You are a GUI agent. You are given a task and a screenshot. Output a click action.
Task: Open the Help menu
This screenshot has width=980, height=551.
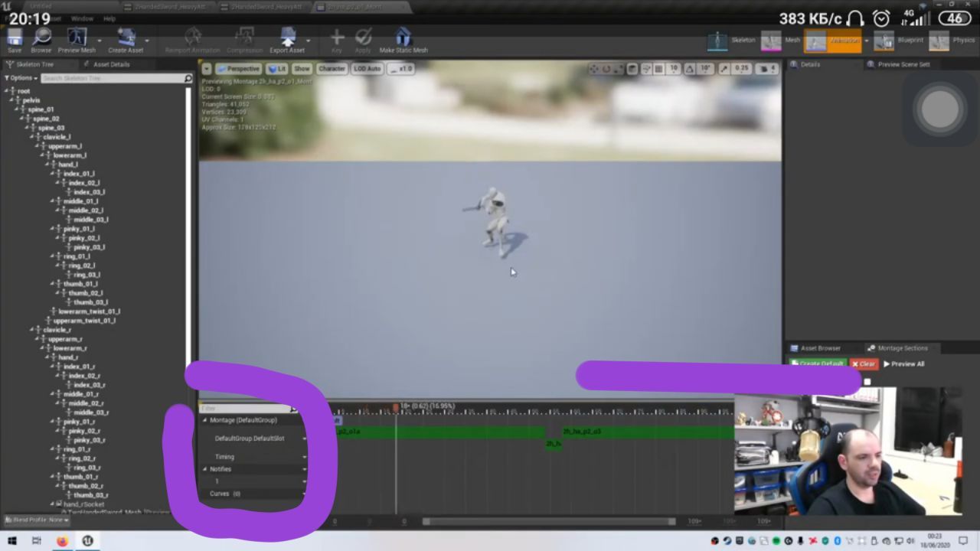tap(109, 18)
